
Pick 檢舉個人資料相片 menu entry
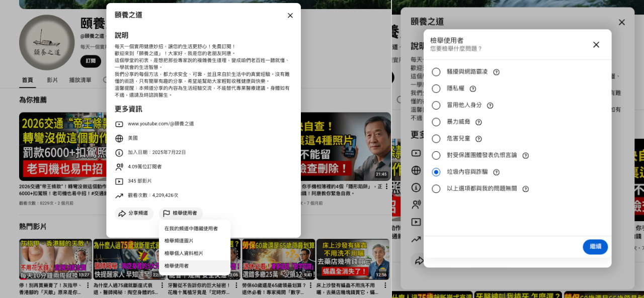[x=184, y=253]
